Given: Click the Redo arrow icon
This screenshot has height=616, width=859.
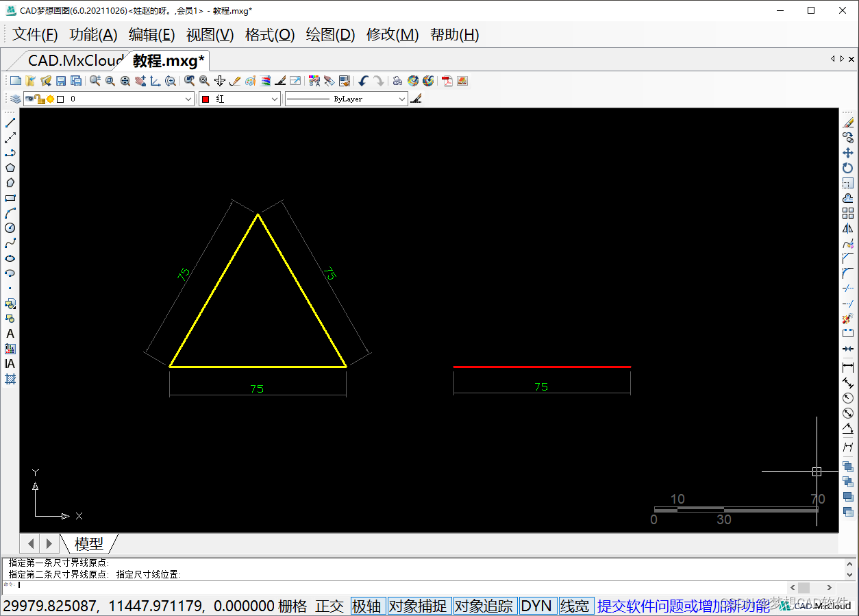Looking at the screenshot, I should pyautogui.click(x=378, y=81).
